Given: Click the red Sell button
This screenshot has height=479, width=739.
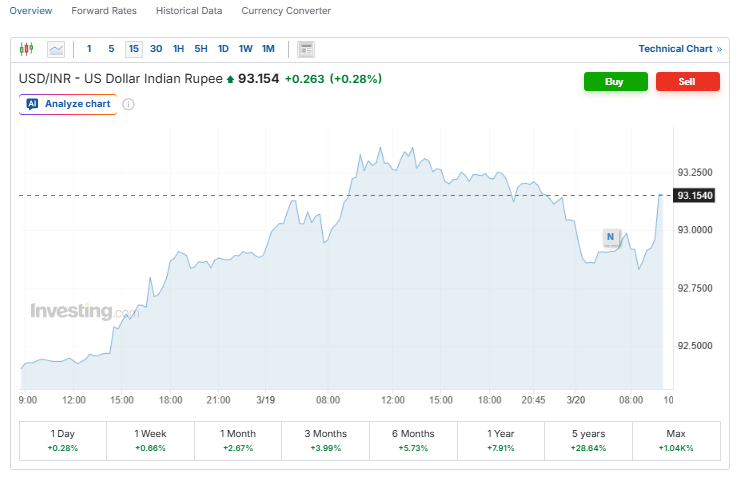Looking at the screenshot, I should pyautogui.click(x=687, y=81).
